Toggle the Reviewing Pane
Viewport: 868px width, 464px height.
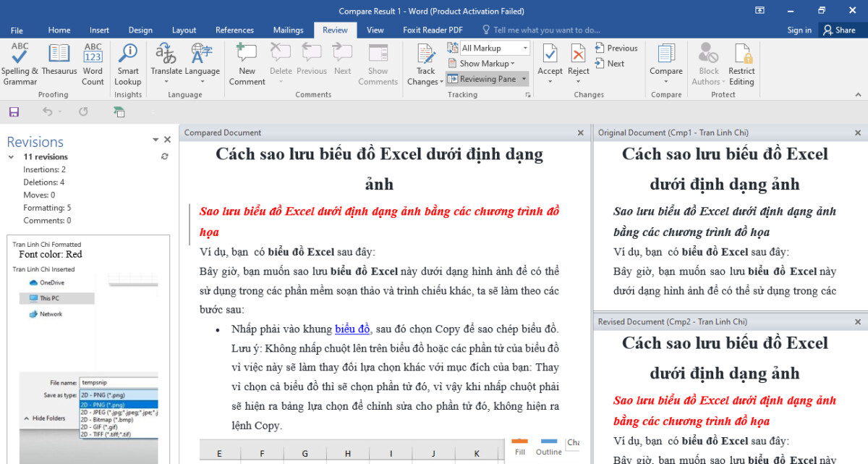[x=482, y=79]
